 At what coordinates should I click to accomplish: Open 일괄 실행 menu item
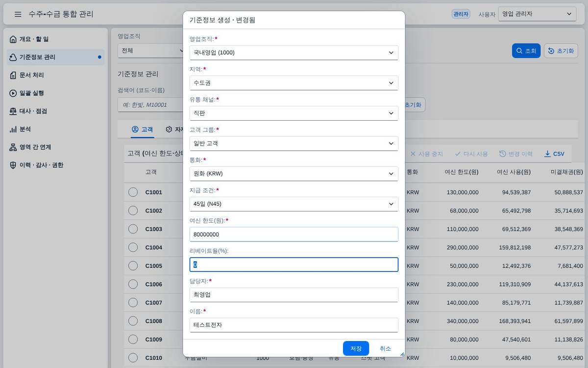pos(56,93)
